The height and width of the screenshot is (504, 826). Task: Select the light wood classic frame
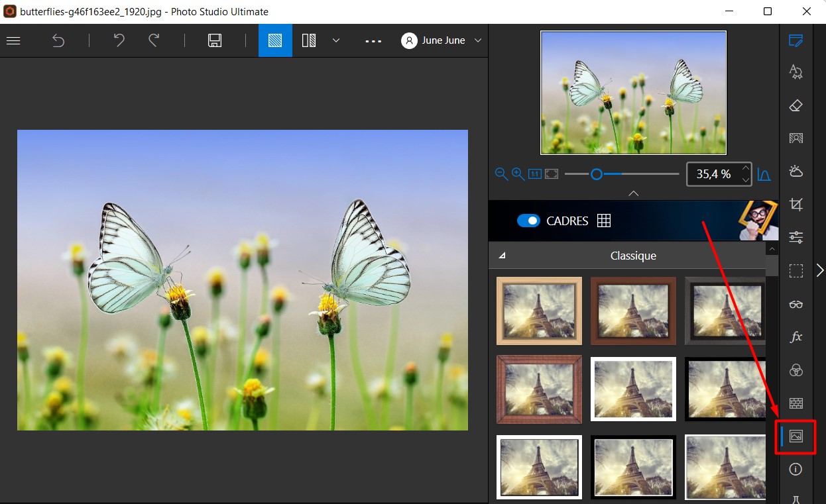coord(540,311)
